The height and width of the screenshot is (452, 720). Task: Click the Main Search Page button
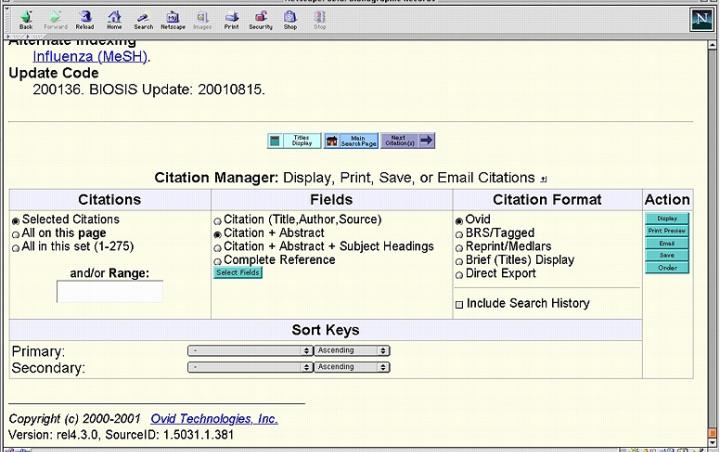[x=351, y=141]
